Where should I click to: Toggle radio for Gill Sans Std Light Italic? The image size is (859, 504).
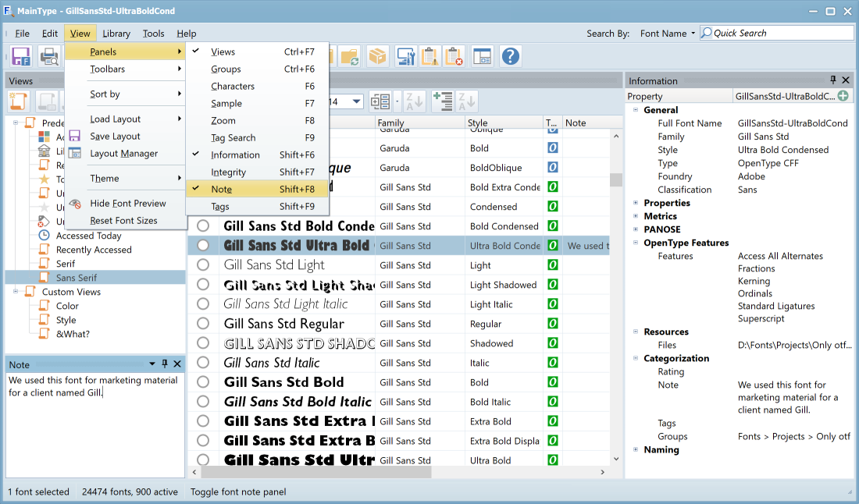pyautogui.click(x=203, y=303)
